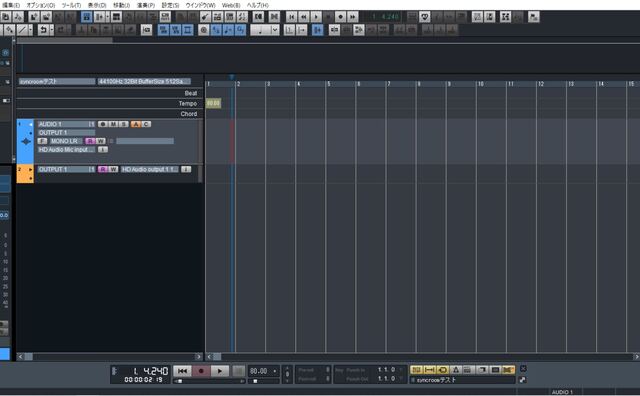Open the 編集(E) menu
Viewport: 640px width, 396px height.
point(11,5)
